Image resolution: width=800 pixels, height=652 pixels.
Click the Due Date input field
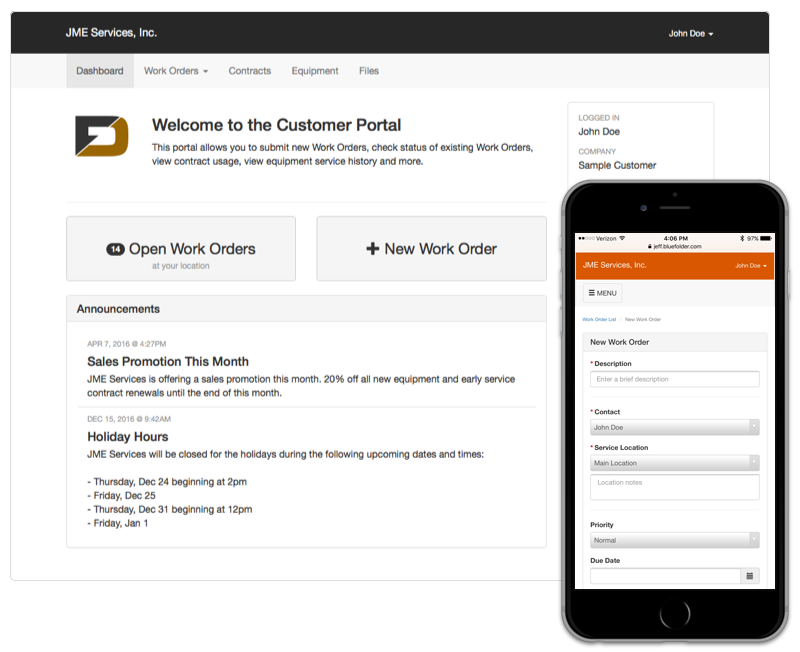point(665,576)
